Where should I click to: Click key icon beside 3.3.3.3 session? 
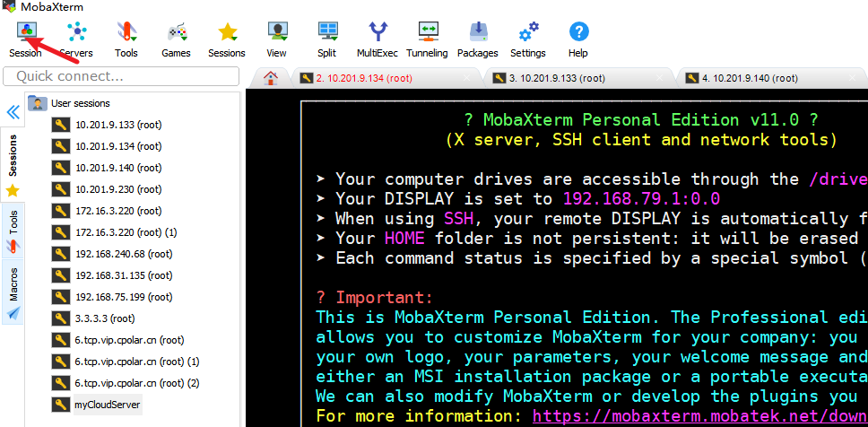tap(60, 318)
